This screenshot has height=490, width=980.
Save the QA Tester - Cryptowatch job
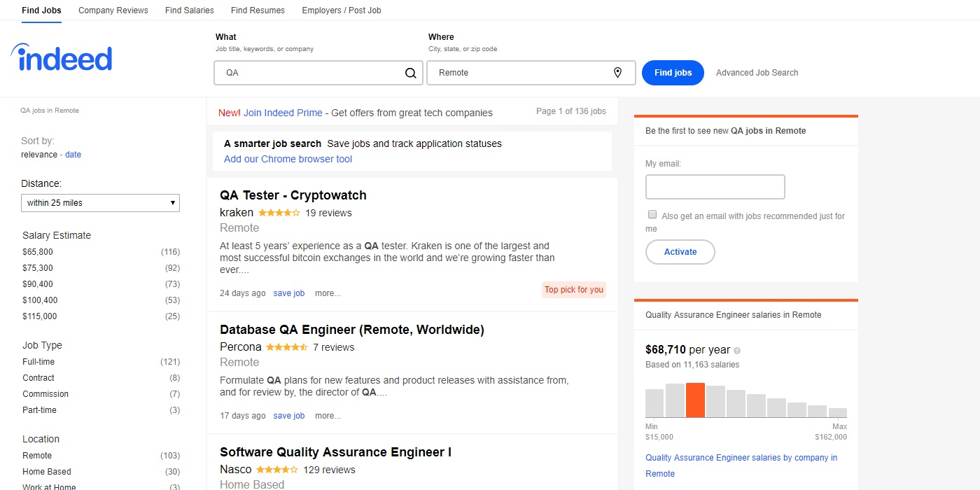[x=289, y=293]
